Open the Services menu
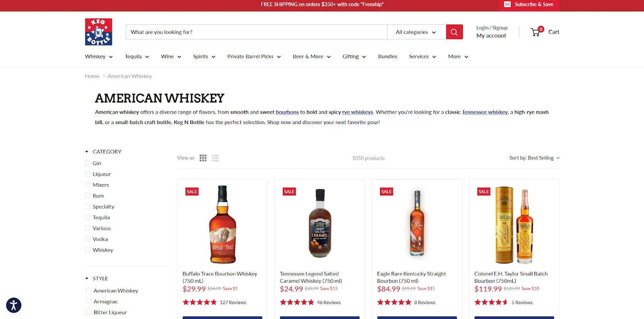644x319 pixels. (423, 57)
